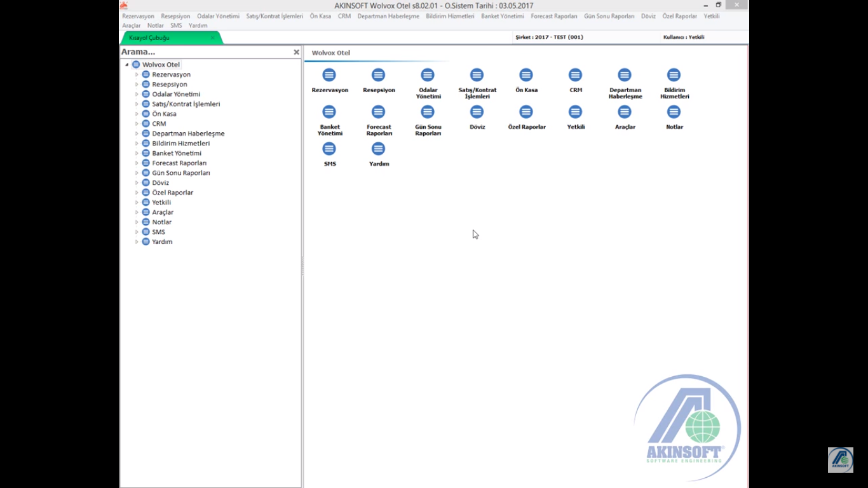This screenshot has height=488, width=868.
Task: Open the Ön Kasa icon in main panel
Action: click(x=526, y=75)
